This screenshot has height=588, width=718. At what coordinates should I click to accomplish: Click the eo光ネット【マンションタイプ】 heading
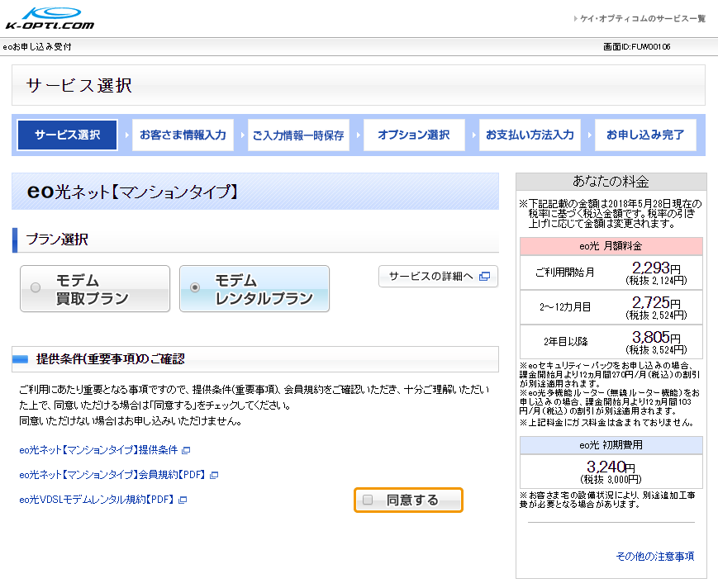tap(133, 192)
